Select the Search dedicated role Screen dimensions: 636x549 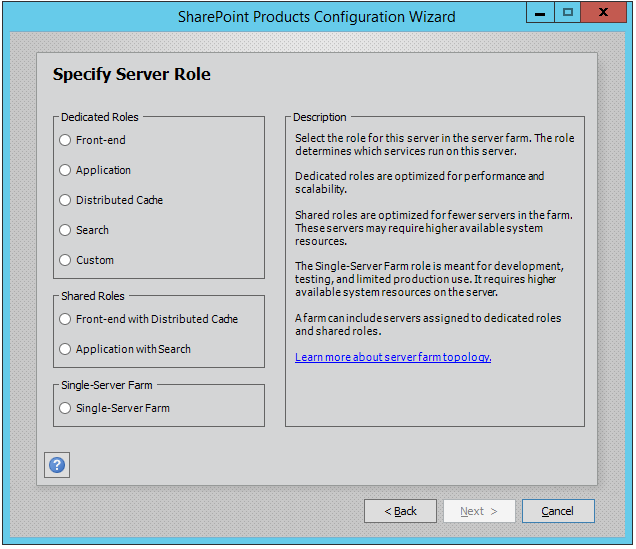click(65, 230)
